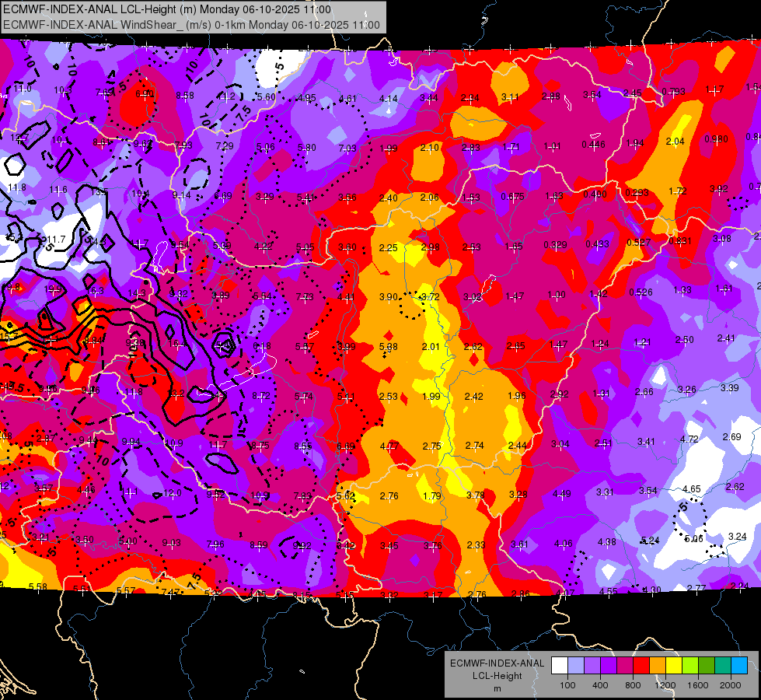
Task: Click the wind shear value '0.675'
Action: 512,196
